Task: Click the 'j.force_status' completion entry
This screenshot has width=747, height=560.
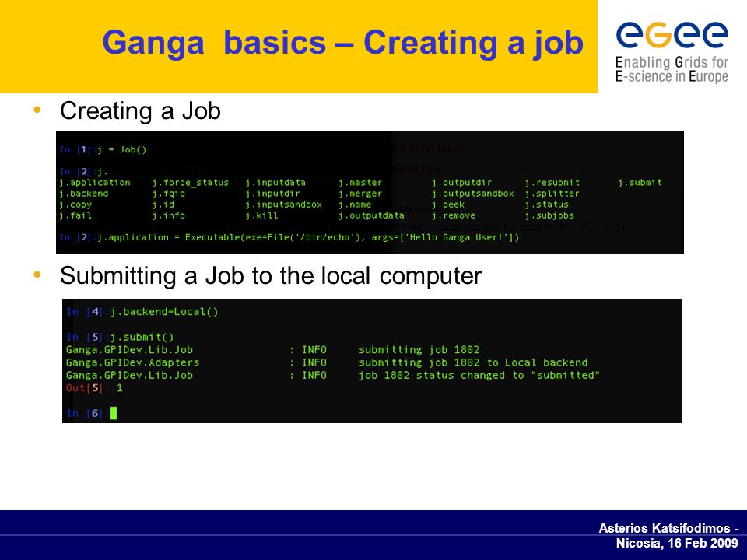Action: coord(191,182)
